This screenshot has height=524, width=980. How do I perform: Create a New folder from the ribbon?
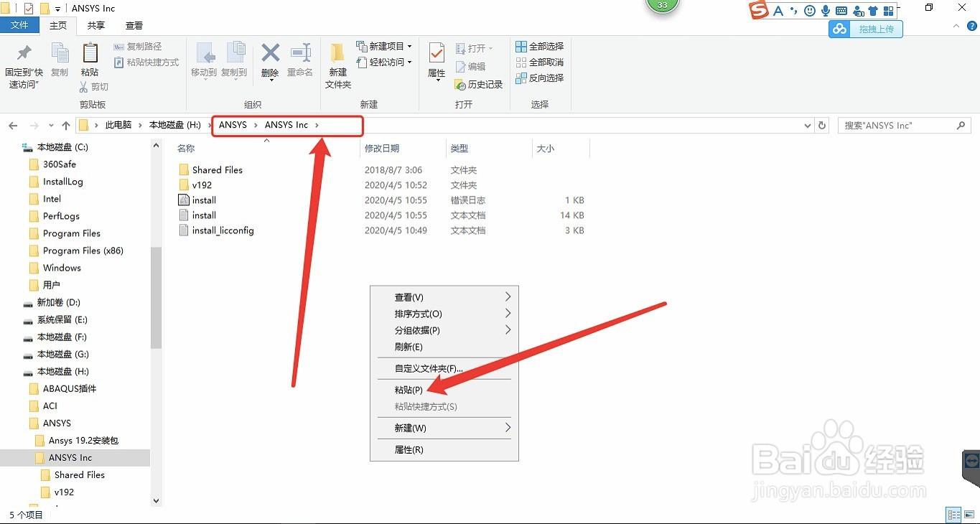(338, 66)
